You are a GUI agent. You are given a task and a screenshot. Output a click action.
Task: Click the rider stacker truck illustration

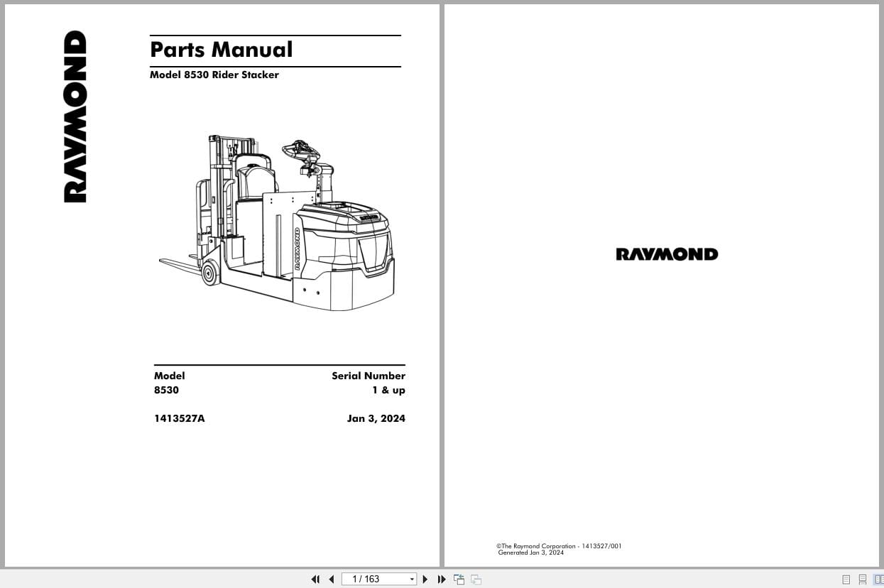[277, 222]
